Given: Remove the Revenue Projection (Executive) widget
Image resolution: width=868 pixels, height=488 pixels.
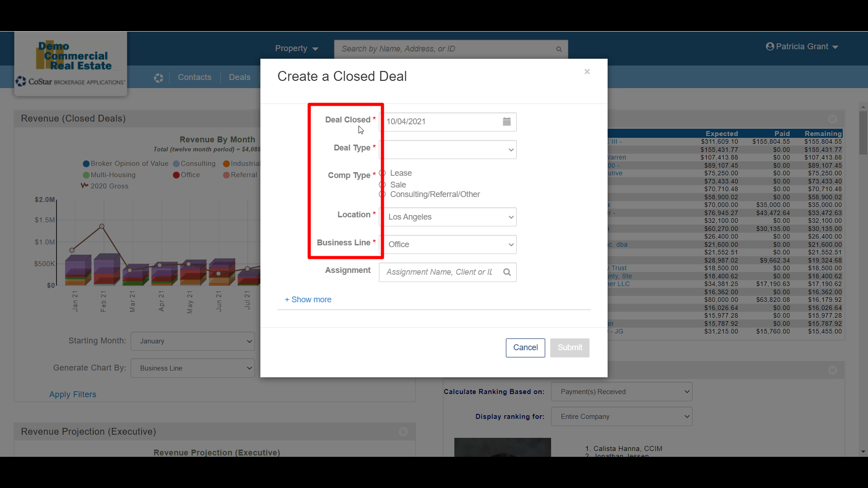Looking at the screenshot, I should point(403,432).
